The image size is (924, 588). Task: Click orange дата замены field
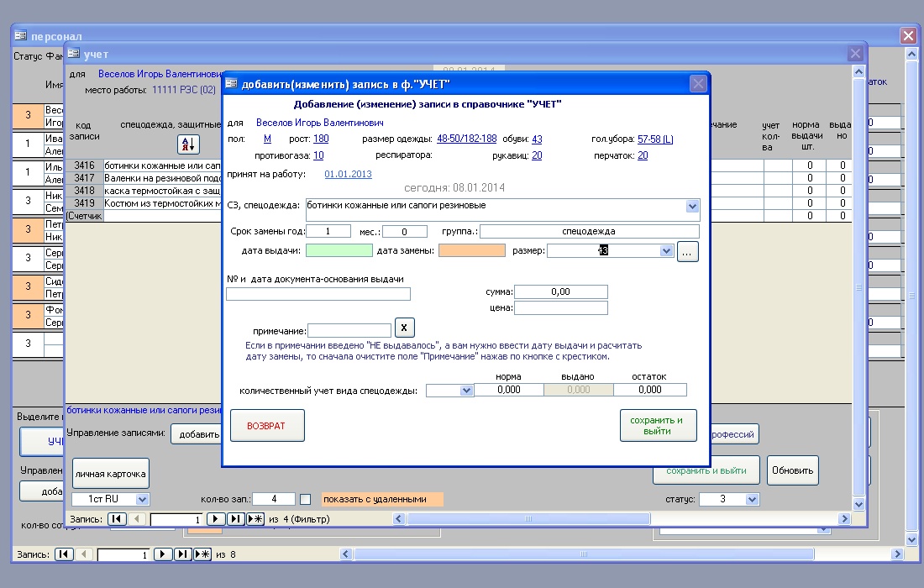pyautogui.click(x=472, y=251)
